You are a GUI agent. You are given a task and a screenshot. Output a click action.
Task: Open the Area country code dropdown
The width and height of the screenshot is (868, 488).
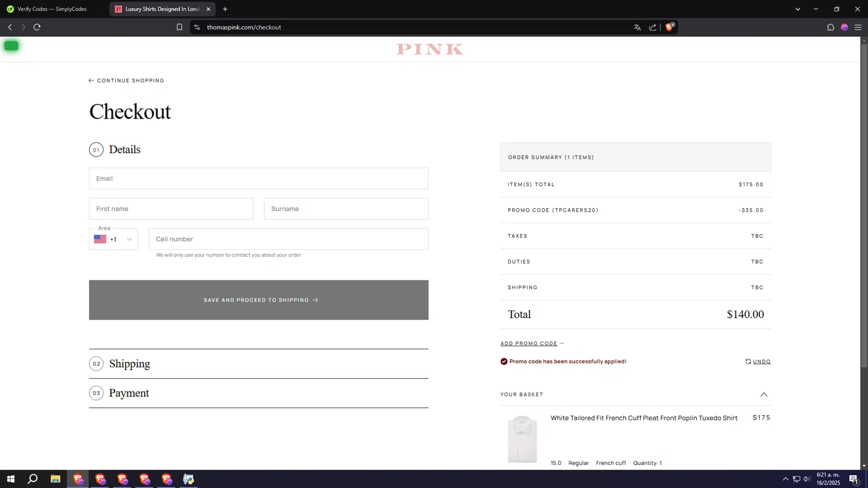(x=113, y=239)
